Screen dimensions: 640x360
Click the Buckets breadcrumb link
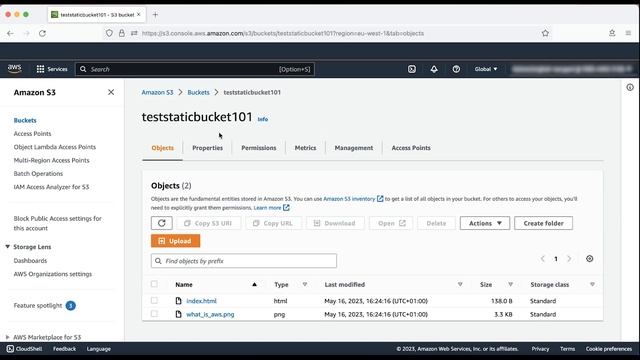(198, 92)
